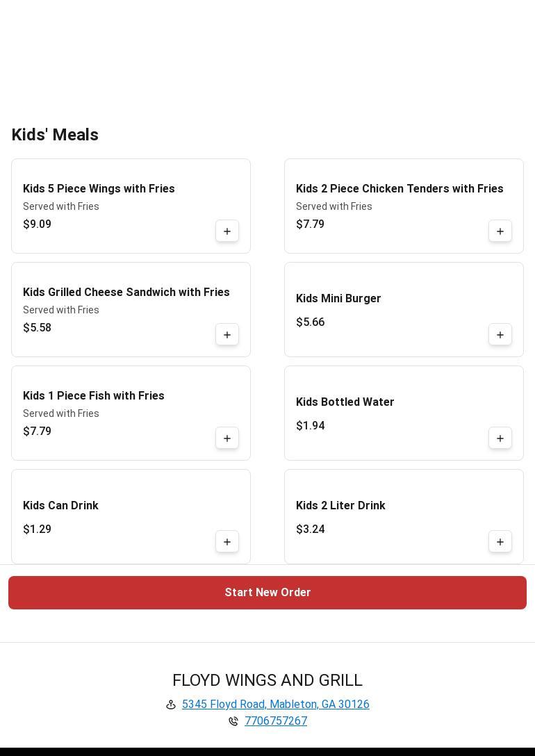The image size is (535, 756).
Task: Add Kids 2 Liter Drink to order
Action: point(500,542)
